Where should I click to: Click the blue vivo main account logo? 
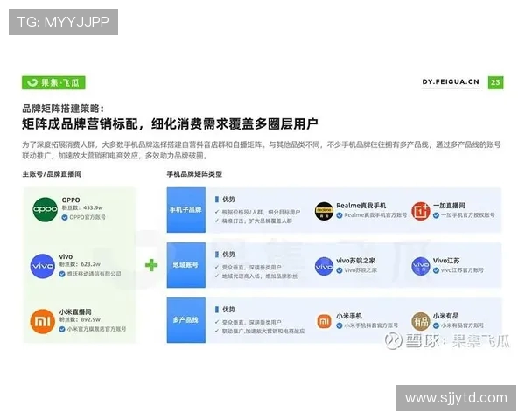[x=43, y=266]
